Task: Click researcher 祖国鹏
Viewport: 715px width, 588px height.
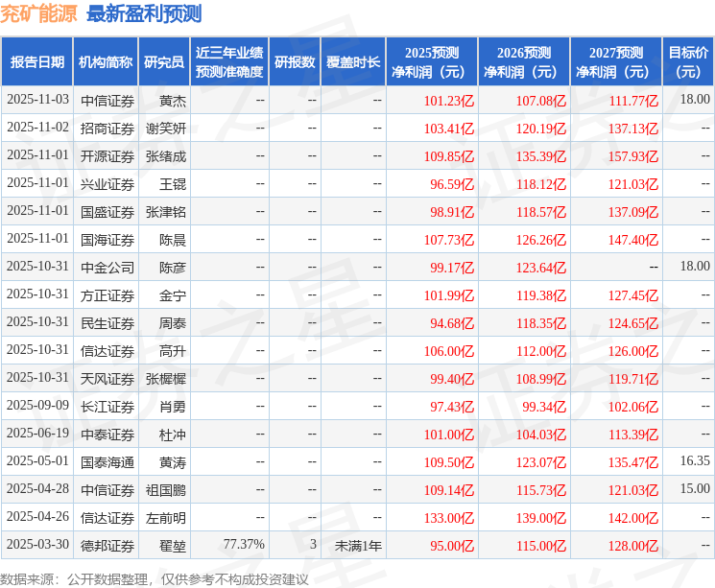Action: click(165, 490)
